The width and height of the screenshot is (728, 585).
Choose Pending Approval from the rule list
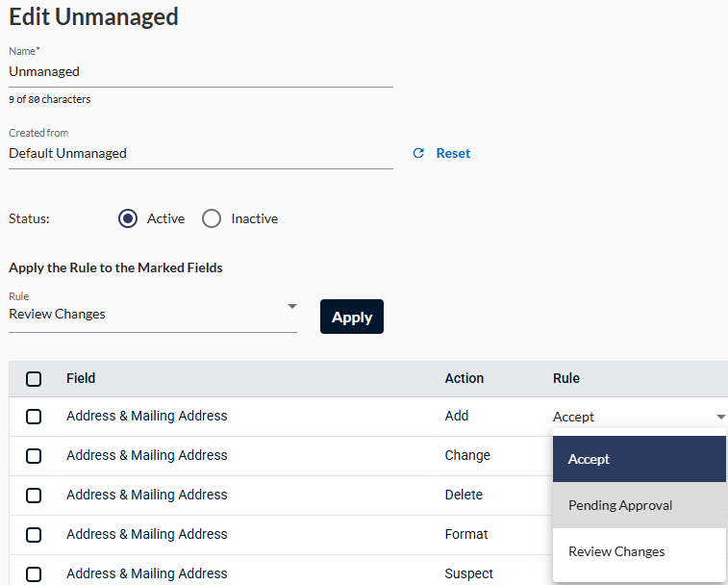coord(640,505)
